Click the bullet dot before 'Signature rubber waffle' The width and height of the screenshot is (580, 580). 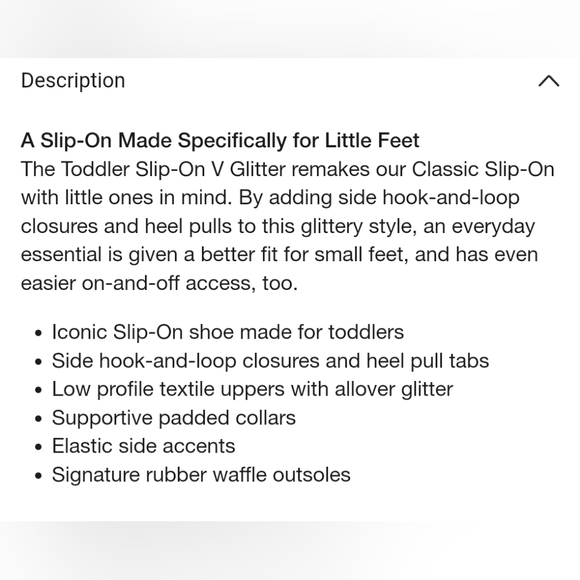[38, 476]
